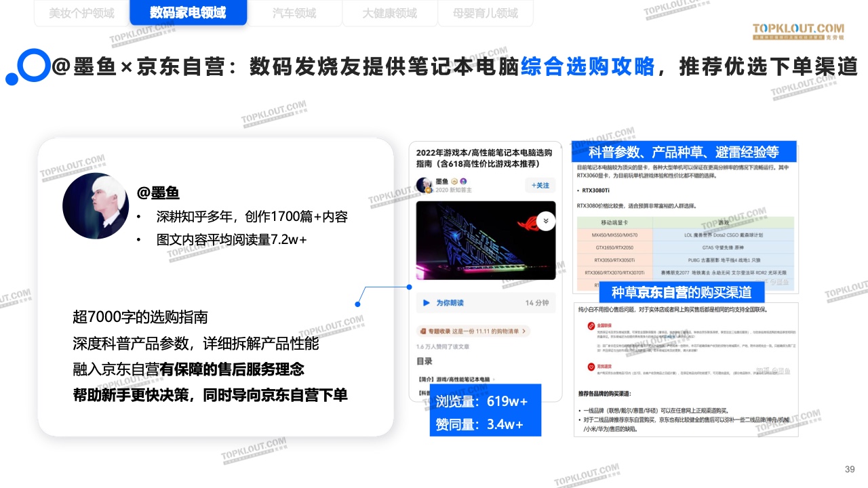This screenshot has width=868, height=488.
Task: Open the 专题收录 11.11 购物清单 link
Action: (x=473, y=331)
